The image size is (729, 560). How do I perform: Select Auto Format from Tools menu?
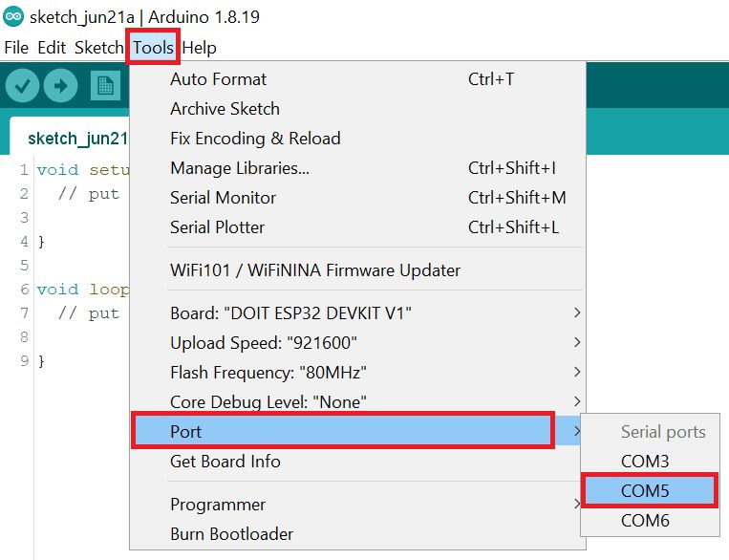[x=218, y=79]
